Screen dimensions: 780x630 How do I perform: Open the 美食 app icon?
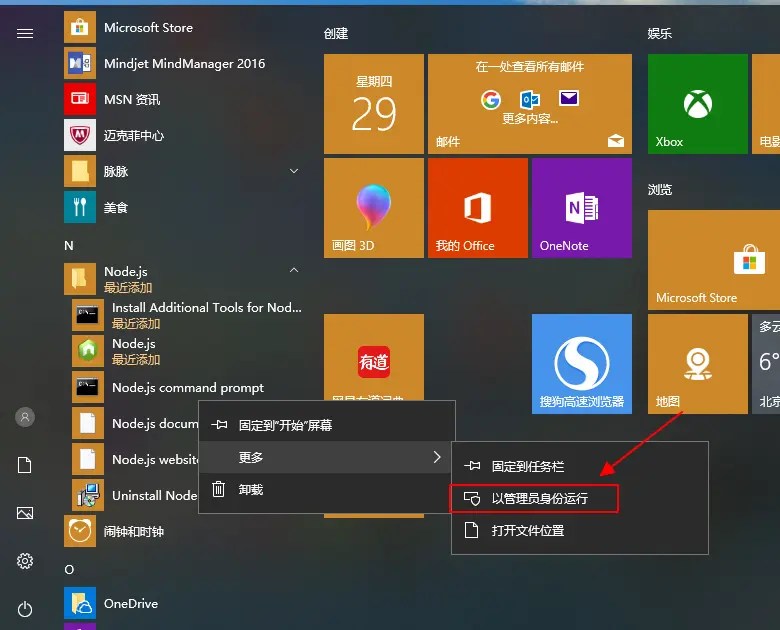(80, 207)
